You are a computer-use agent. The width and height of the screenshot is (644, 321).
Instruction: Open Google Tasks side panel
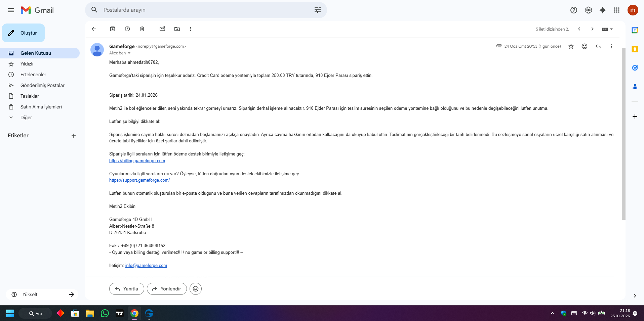(635, 68)
